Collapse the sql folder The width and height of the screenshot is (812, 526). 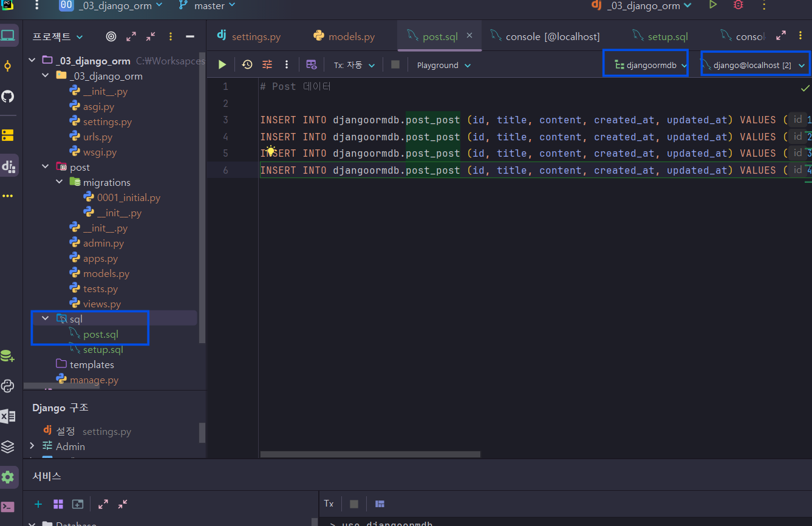(x=46, y=319)
